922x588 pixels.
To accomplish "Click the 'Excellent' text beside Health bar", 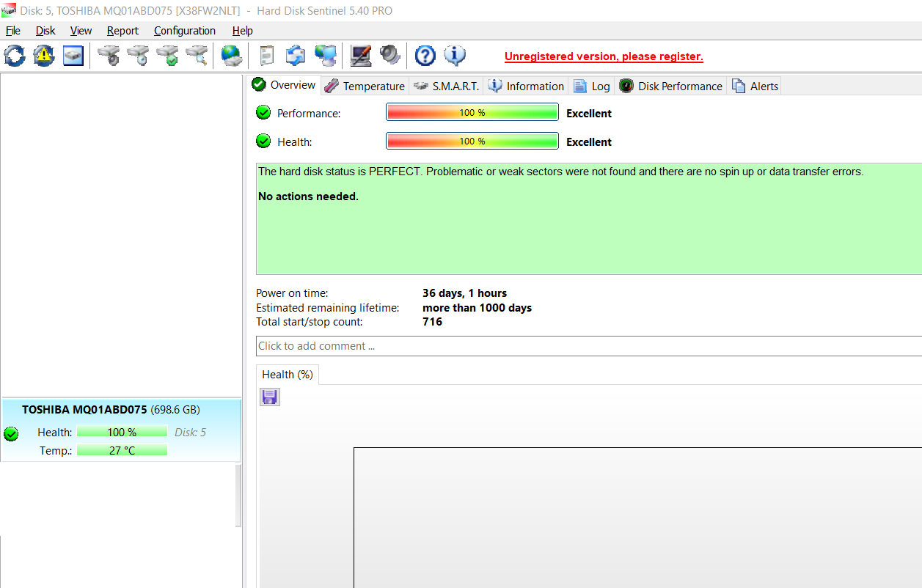I will 589,142.
